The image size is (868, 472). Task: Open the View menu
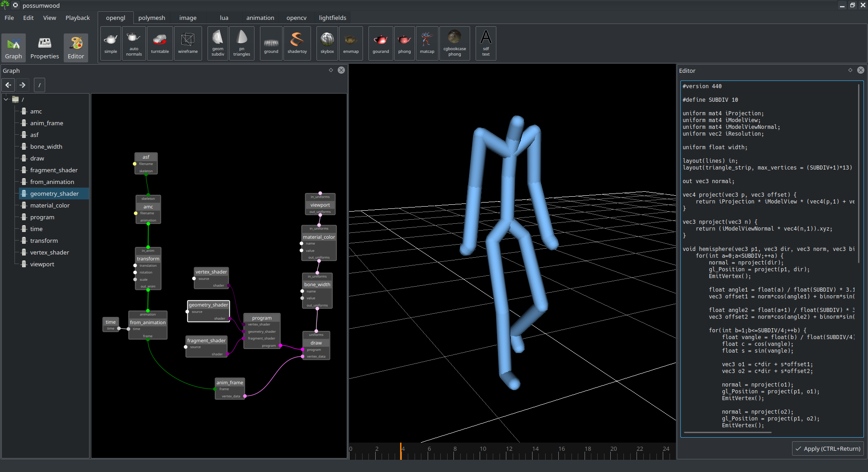(50, 18)
